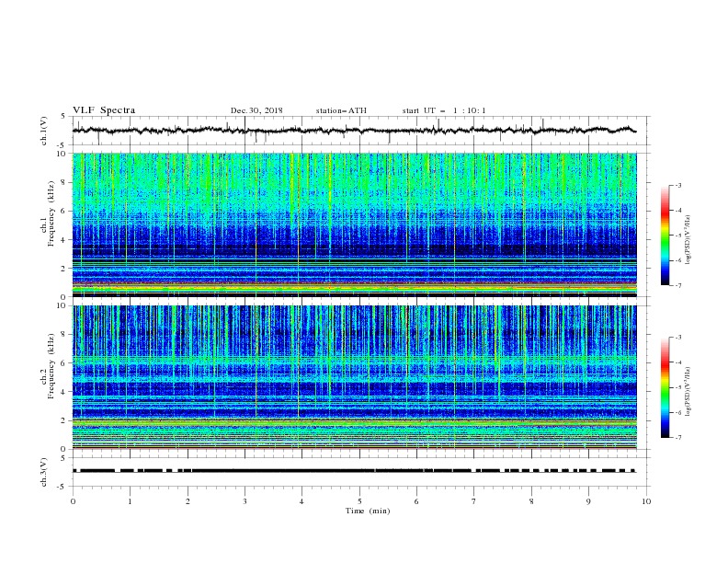This screenshot has width=728, height=563.
Task: Click the 'VLF Spectra' title text
Action: coord(104,110)
